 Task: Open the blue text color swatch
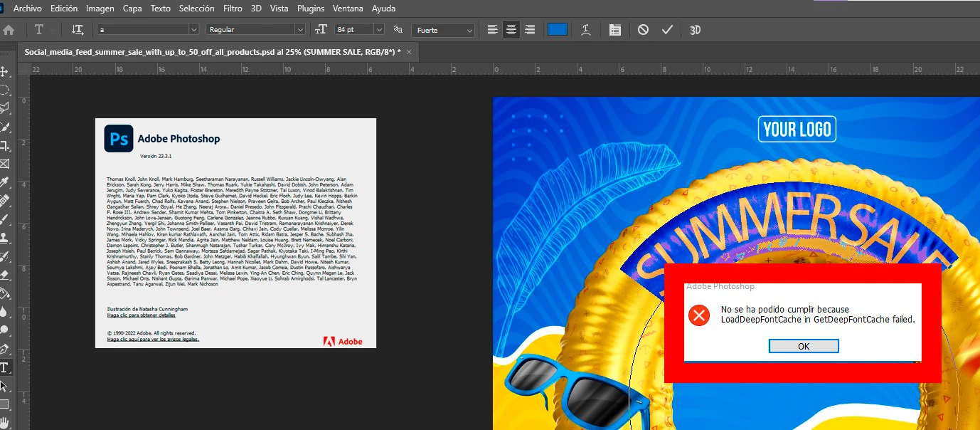tap(558, 29)
